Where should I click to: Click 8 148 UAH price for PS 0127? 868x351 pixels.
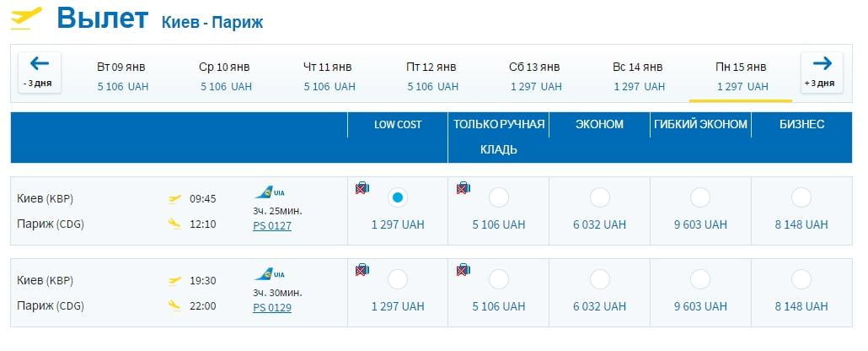[x=801, y=225]
